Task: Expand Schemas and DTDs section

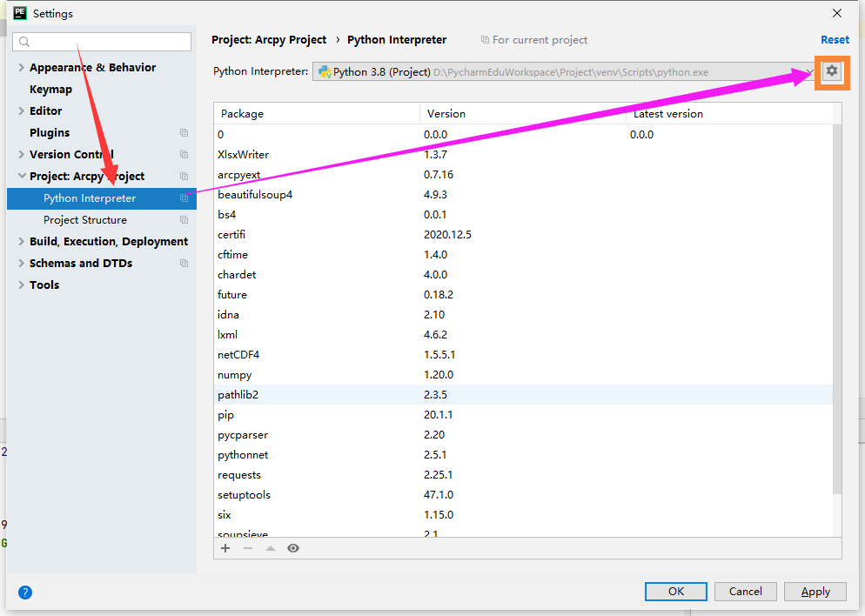Action: 22,263
